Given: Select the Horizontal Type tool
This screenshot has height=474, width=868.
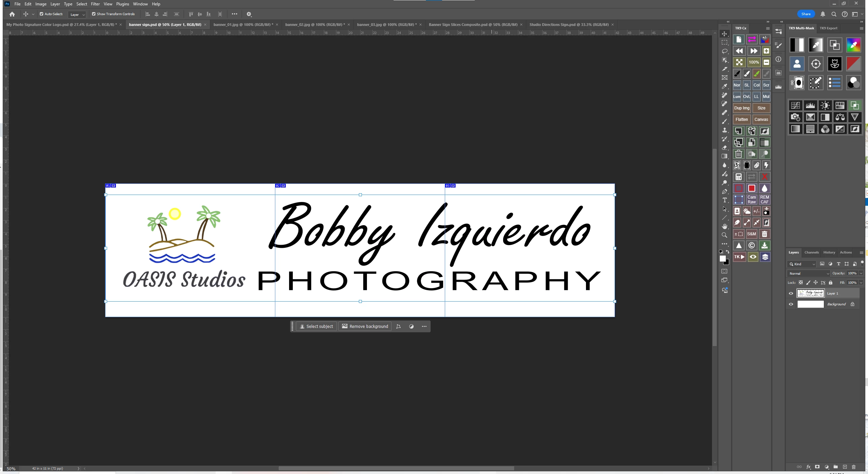Looking at the screenshot, I should tap(724, 200).
